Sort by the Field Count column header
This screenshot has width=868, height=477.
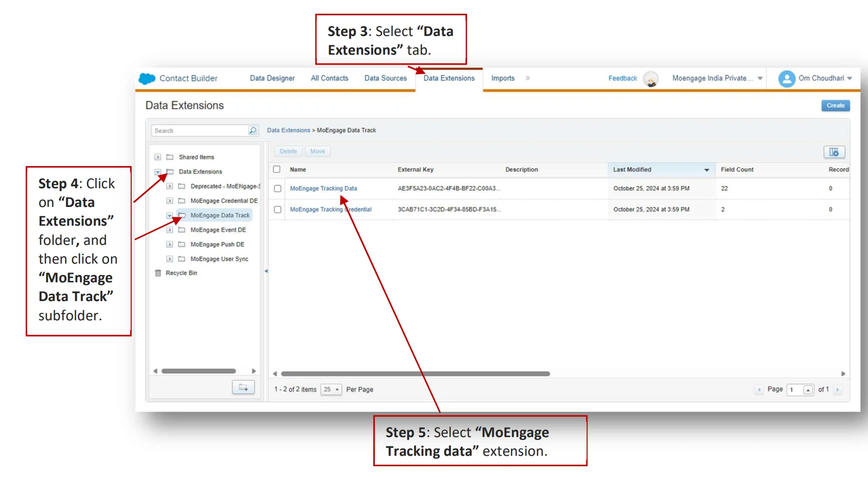[737, 170]
